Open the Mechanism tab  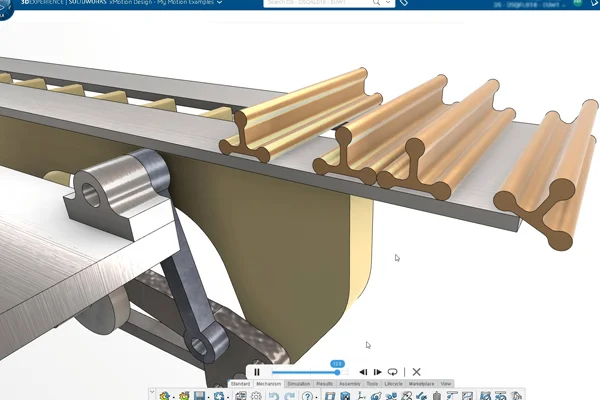pyautogui.click(x=268, y=384)
